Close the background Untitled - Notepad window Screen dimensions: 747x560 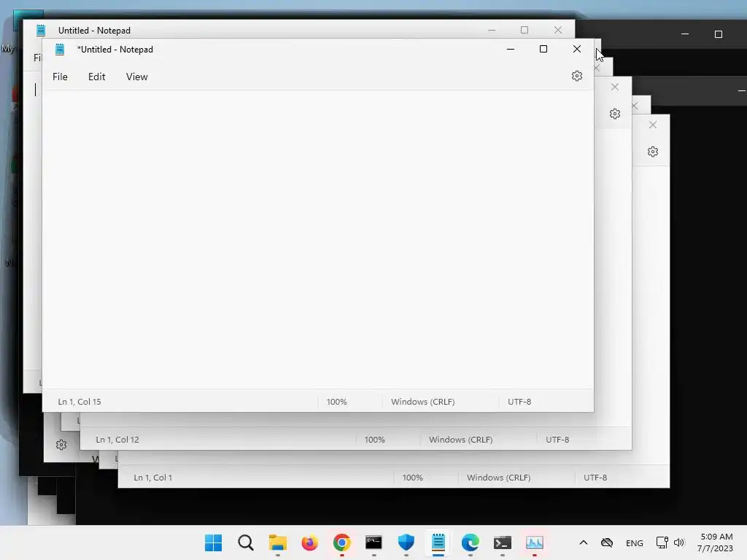tap(558, 30)
